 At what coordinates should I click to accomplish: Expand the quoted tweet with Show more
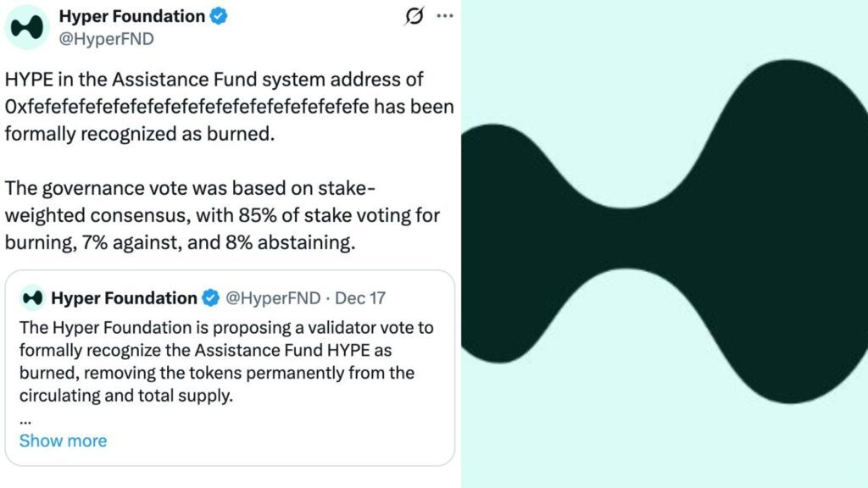[63, 441]
